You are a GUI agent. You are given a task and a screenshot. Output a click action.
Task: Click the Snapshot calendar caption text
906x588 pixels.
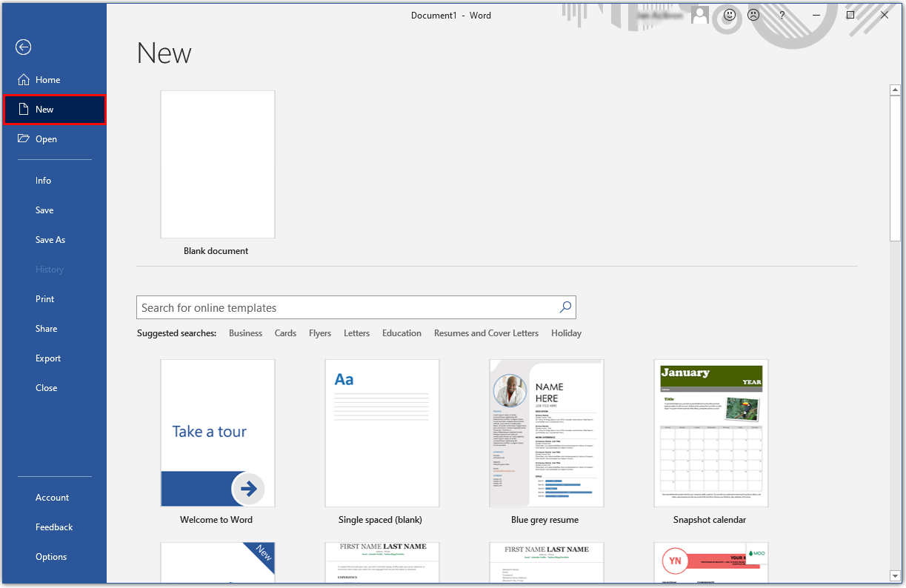(x=710, y=520)
